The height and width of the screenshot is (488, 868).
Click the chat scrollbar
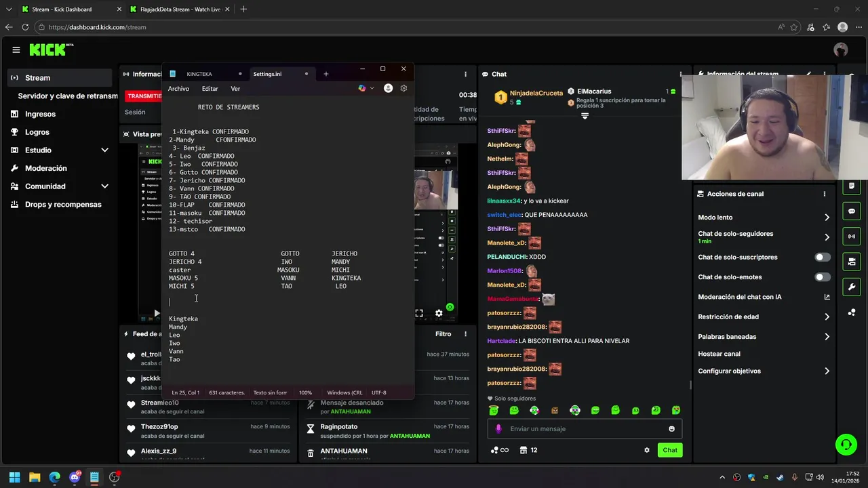pos(690,385)
